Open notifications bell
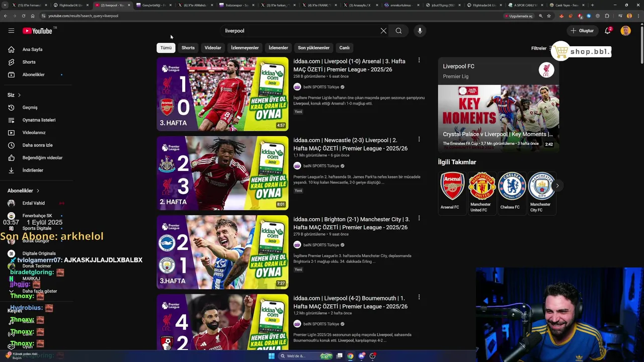The height and width of the screenshot is (362, 644). tap(608, 31)
